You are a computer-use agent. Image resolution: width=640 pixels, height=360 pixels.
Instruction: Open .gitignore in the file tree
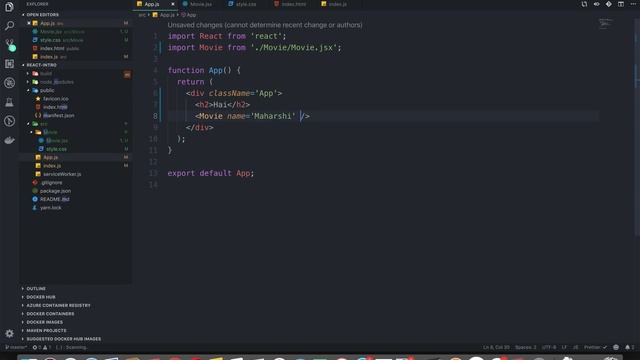51,182
